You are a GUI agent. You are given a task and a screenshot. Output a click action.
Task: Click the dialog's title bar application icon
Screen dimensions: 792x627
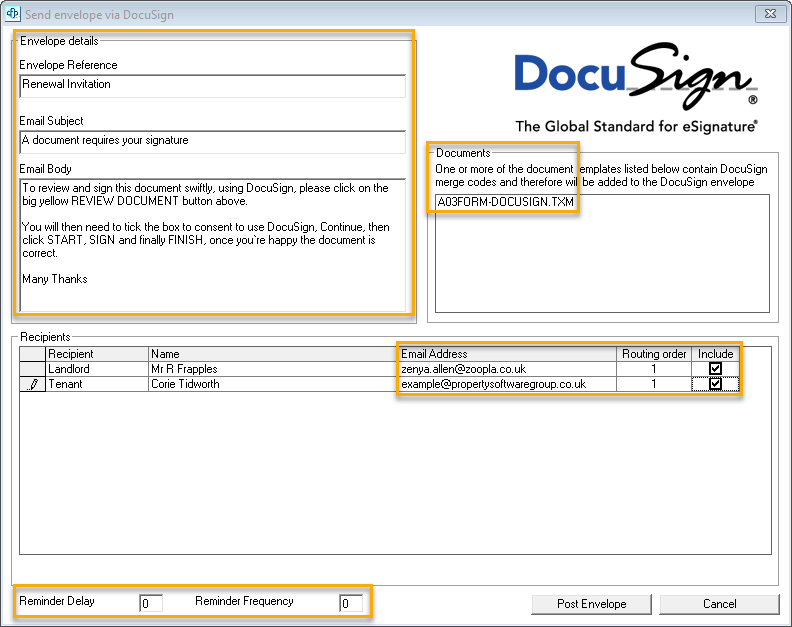tap(12, 14)
